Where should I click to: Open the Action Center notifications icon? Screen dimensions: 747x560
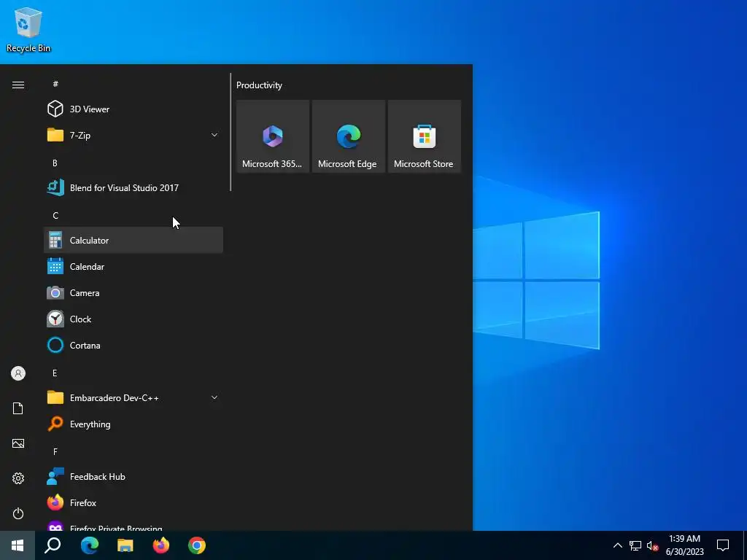point(723,545)
